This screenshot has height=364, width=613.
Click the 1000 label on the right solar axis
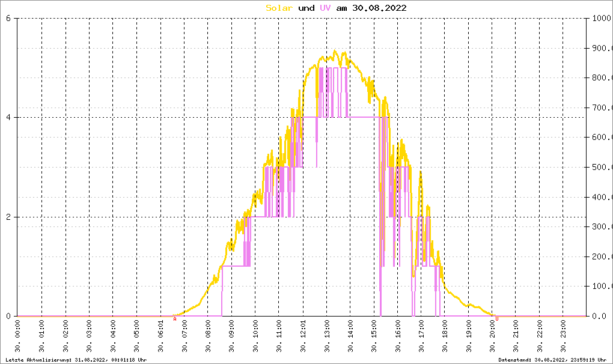602,18
